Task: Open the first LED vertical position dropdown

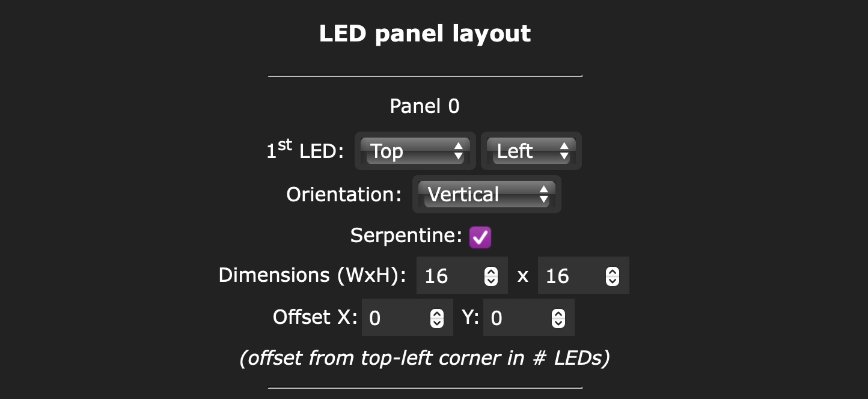Action: tap(415, 151)
